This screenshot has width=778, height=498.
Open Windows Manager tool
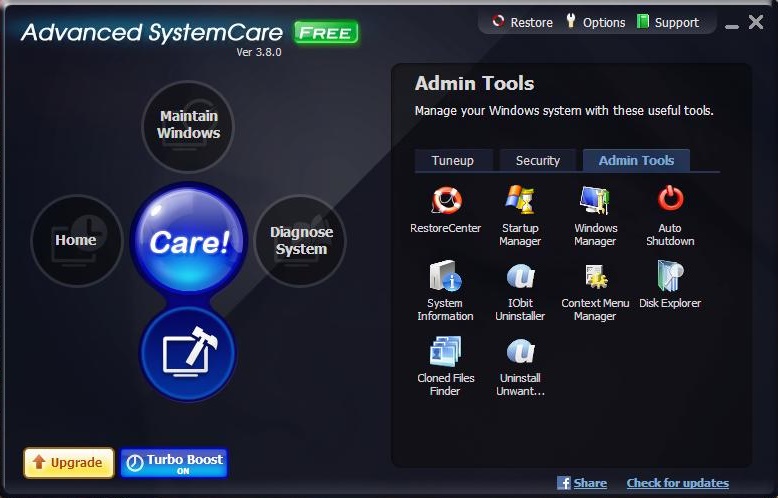[595, 203]
